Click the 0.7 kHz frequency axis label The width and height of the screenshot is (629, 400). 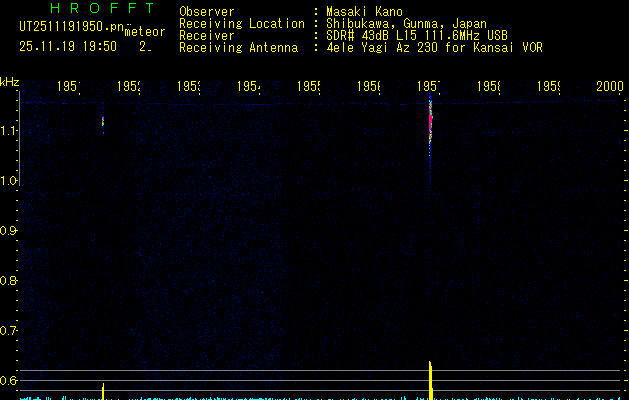pyautogui.click(x=9, y=330)
